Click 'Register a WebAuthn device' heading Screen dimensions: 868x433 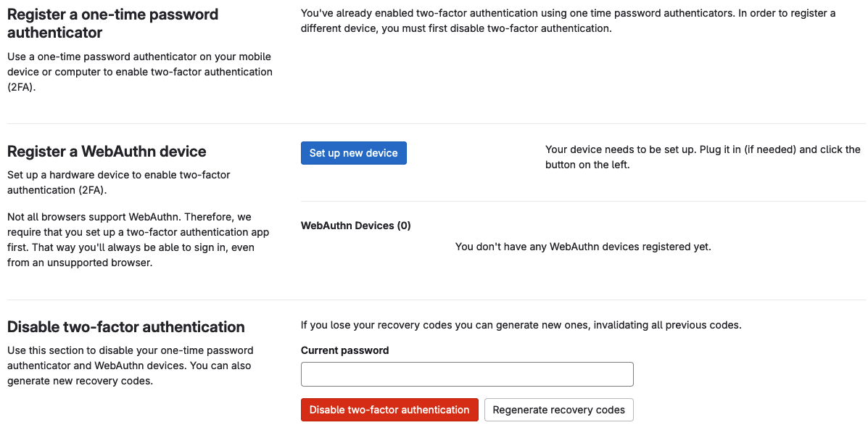107,152
